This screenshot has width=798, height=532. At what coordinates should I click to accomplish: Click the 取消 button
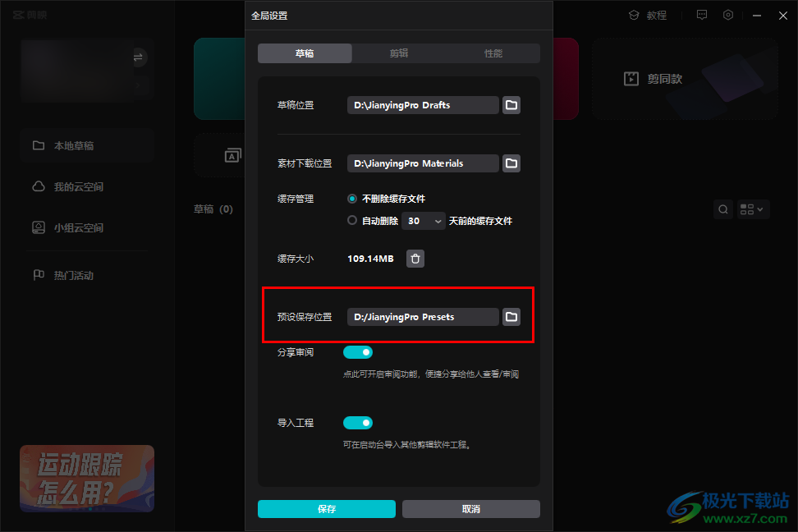point(470,509)
